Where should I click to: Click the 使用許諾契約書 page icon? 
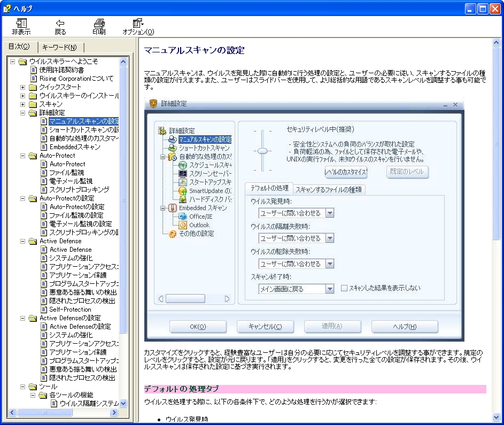pyautogui.click(x=33, y=69)
